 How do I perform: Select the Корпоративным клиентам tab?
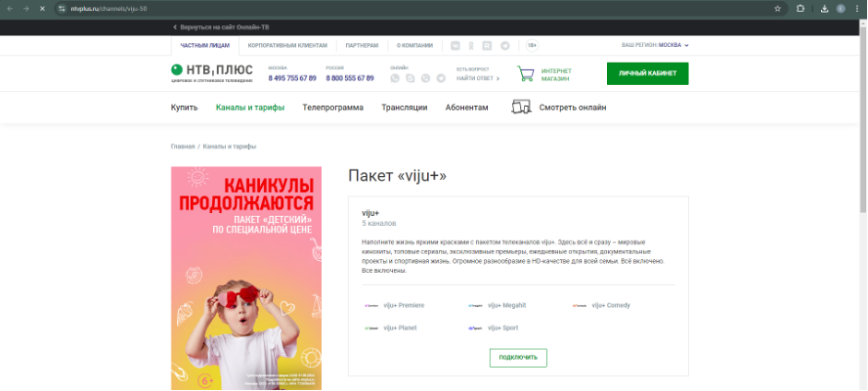[287, 46]
